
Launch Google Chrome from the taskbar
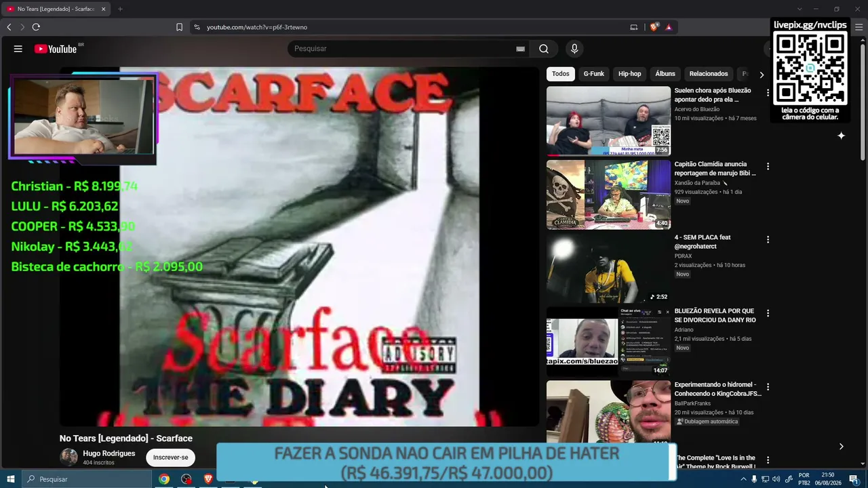pyautogui.click(x=164, y=479)
